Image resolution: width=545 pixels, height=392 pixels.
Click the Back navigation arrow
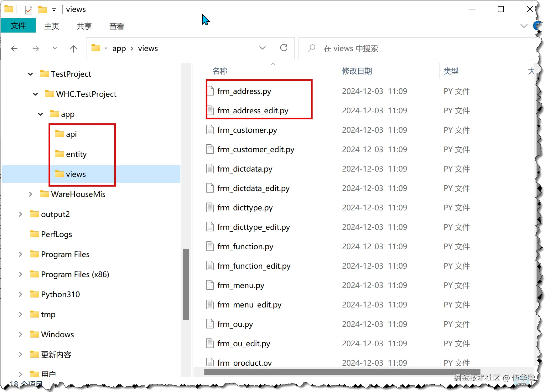(x=14, y=49)
